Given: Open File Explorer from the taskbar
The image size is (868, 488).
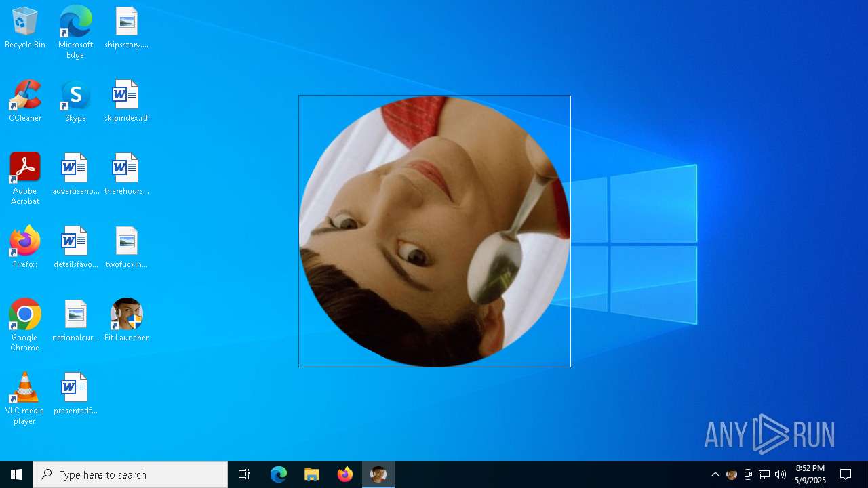Looking at the screenshot, I should 312,474.
